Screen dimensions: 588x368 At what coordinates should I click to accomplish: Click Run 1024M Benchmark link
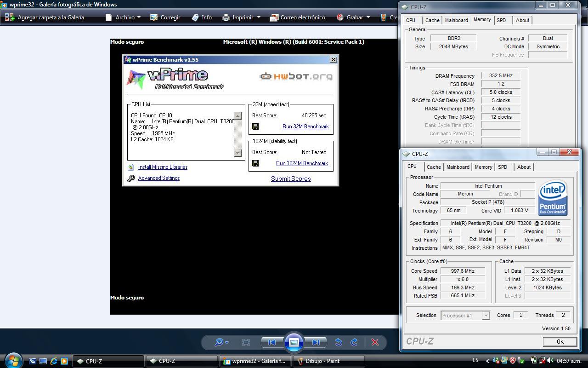(302, 163)
